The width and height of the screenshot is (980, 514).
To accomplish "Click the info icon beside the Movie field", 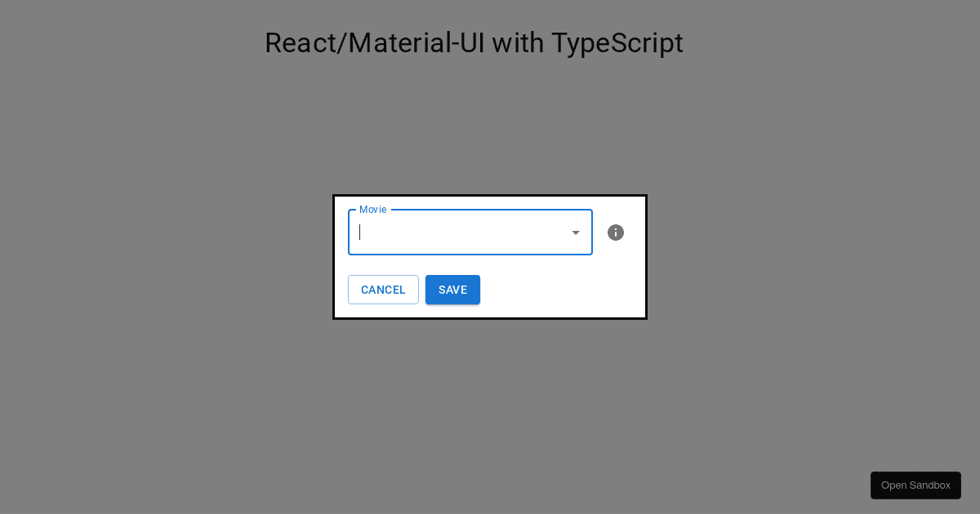I will coord(615,233).
